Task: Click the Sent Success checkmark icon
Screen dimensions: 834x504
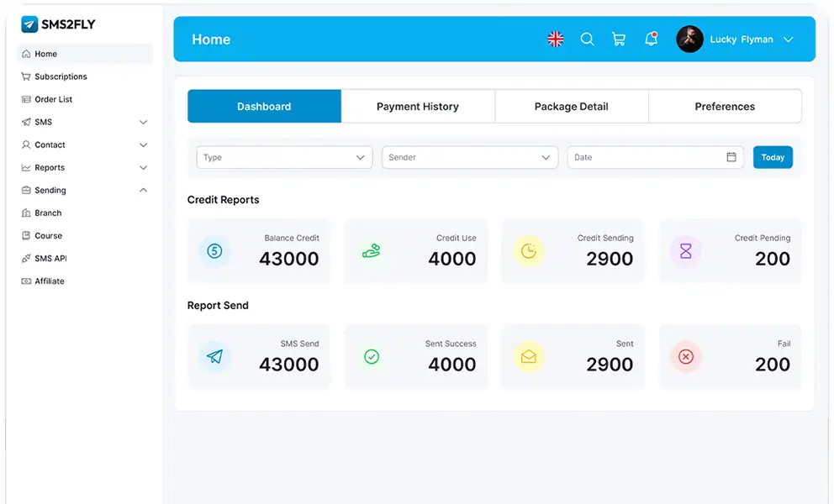Action: pos(372,356)
